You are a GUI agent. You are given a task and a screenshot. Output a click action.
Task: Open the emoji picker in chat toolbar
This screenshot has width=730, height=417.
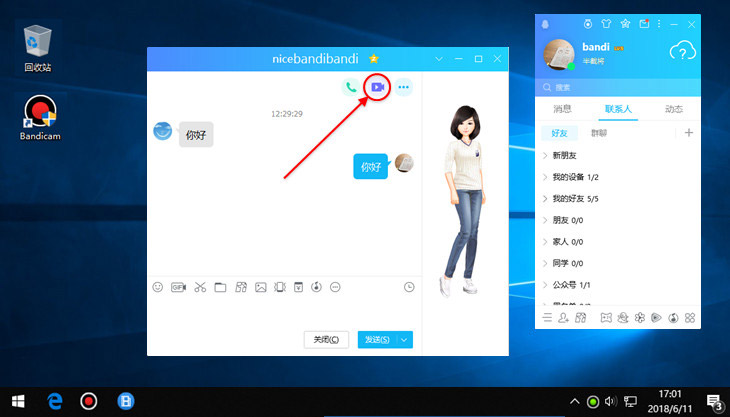158,287
